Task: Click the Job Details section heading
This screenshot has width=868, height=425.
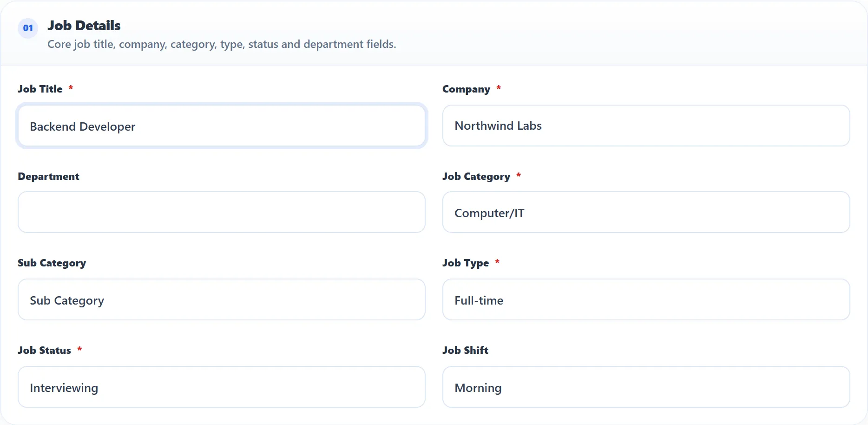Action: tap(84, 26)
